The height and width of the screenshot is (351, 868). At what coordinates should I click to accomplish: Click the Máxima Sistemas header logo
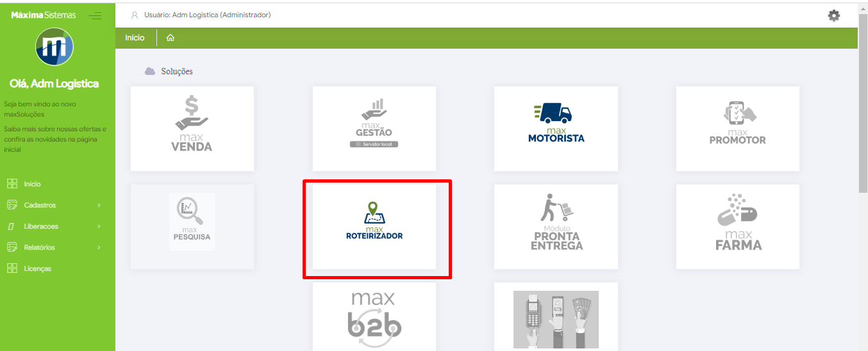44,15
